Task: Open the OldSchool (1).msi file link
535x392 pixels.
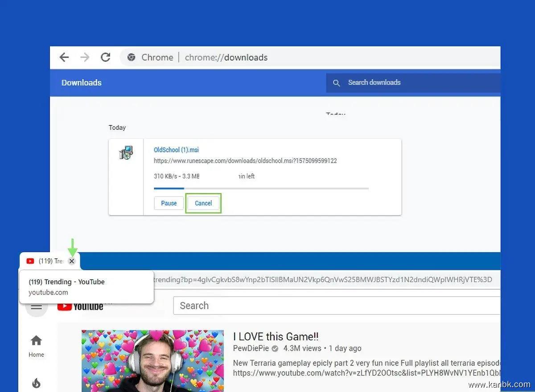Action: point(176,150)
